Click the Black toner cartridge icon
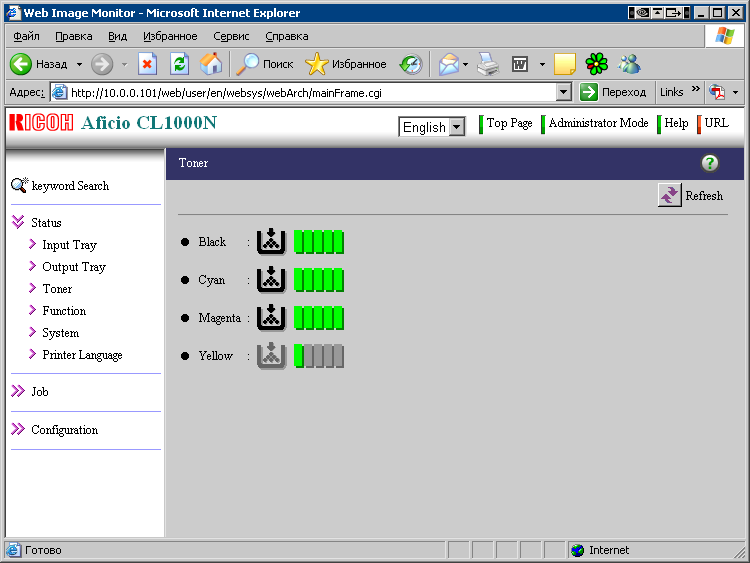Screen dimensions: 750x563 pyautogui.click(x=271, y=242)
